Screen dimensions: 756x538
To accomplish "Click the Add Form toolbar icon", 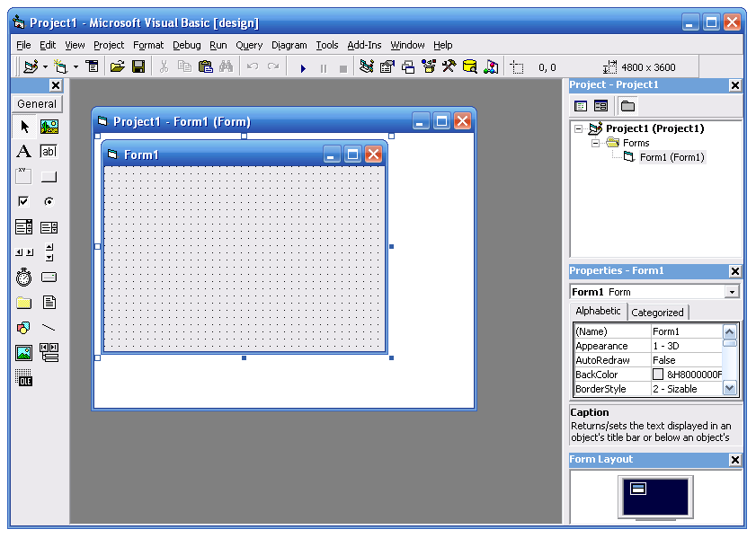I will click(60, 66).
